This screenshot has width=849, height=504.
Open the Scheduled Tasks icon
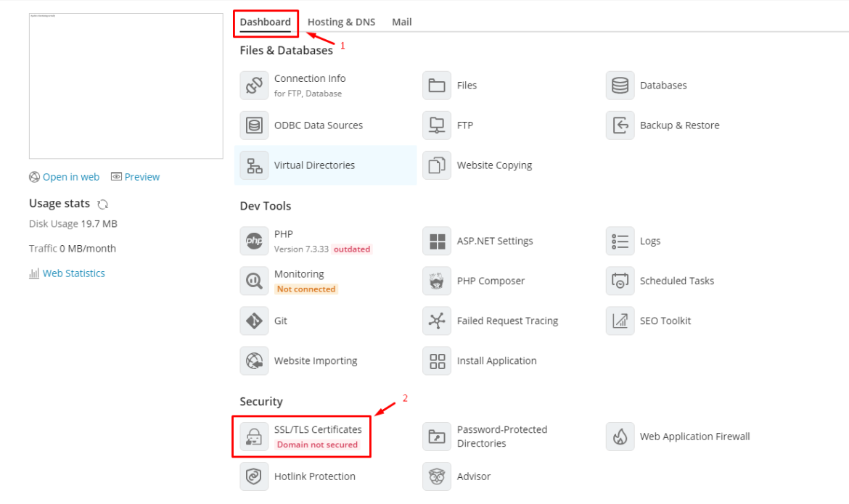(x=620, y=281)
